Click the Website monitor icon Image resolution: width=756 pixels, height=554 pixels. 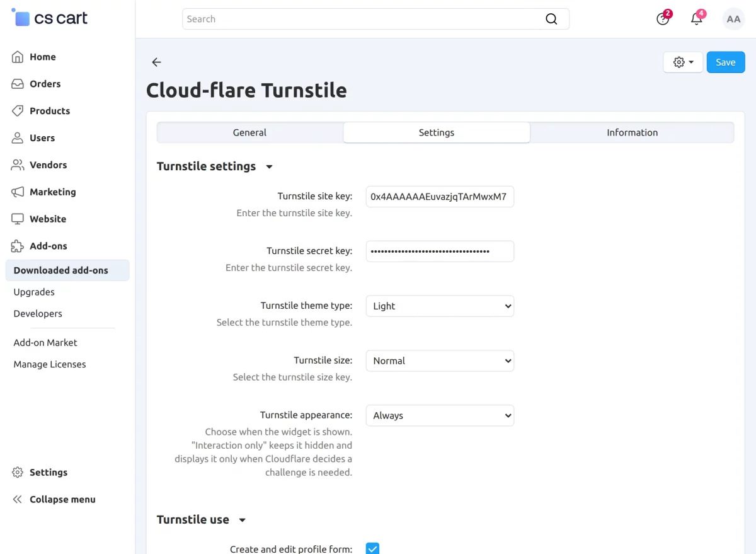pos(18,219)
